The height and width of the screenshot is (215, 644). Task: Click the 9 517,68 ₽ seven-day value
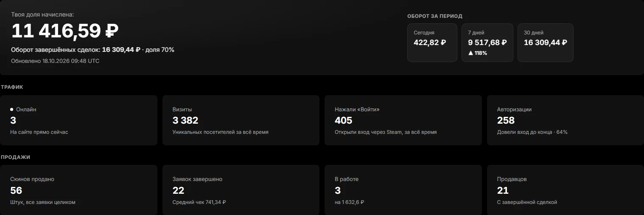[487, 42]
